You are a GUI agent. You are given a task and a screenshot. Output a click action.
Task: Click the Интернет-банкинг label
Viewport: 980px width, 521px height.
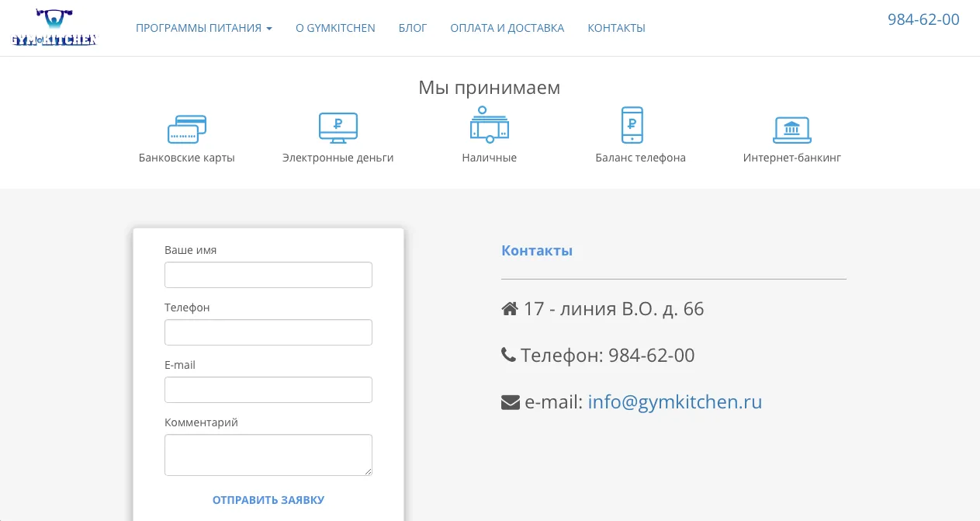click(x=792, y=158)
